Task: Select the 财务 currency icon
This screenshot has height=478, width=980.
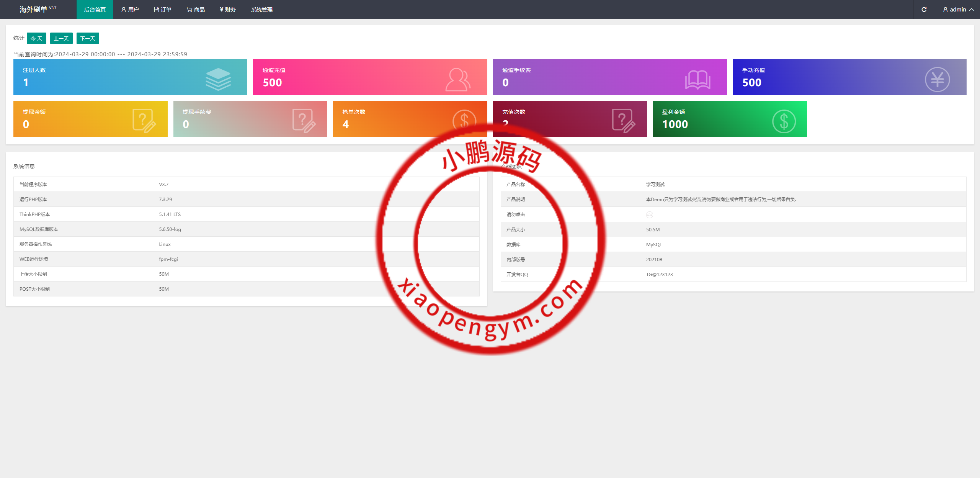Action: [221, 9]
